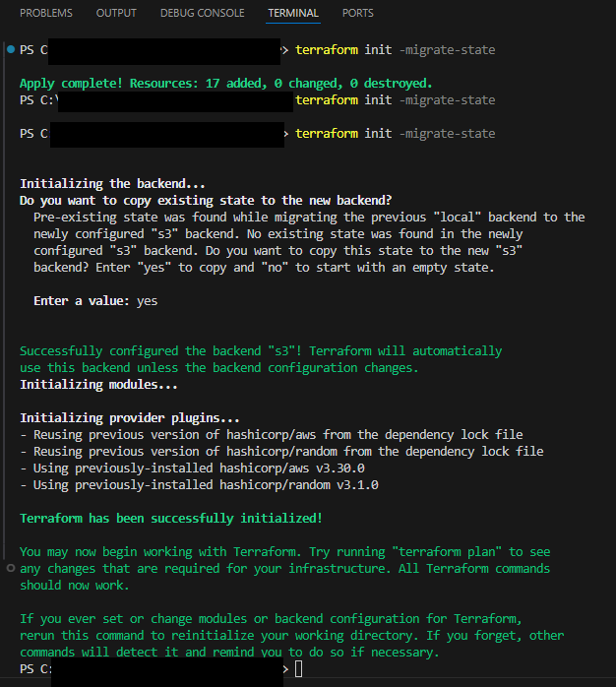
Task: Click 'use this backend unless the backend' line
Action: click(x=219, y=367)
